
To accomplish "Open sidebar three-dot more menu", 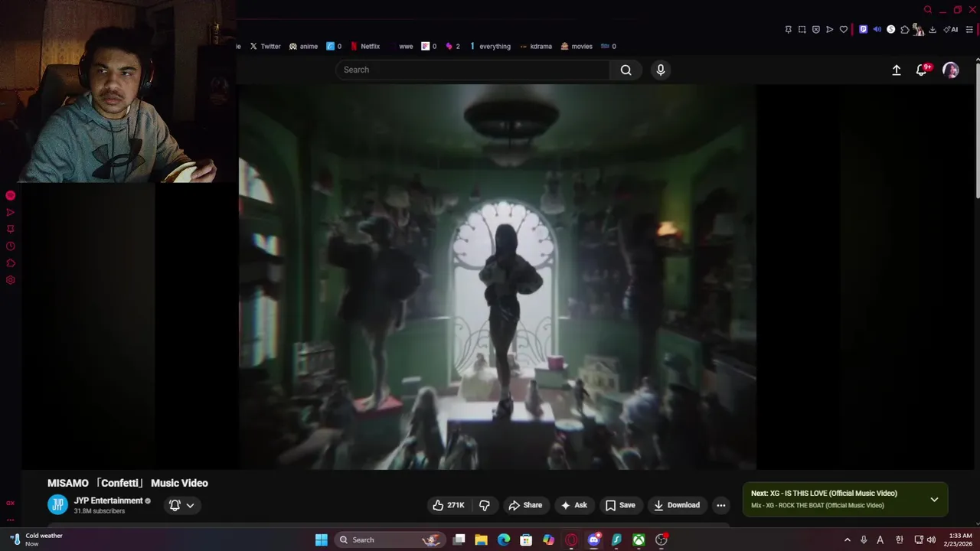I will point(11,519).
